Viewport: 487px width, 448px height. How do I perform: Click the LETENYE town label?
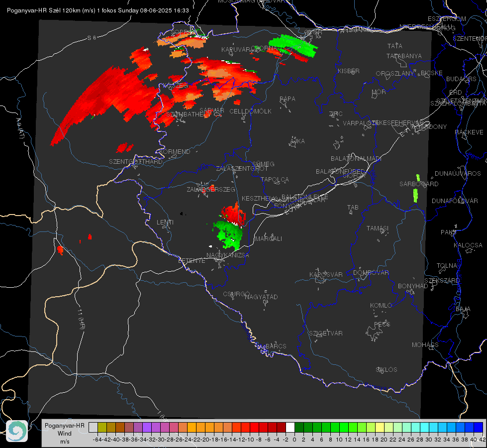pyautogui.click(x=192, y=260)
